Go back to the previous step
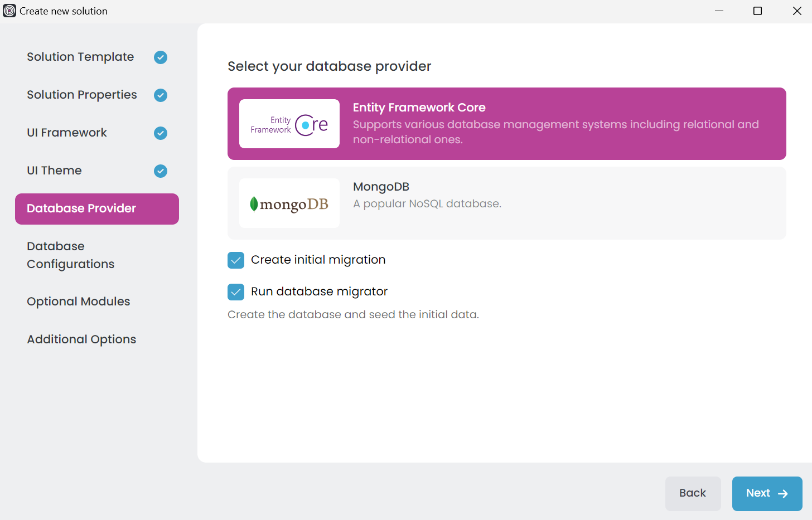The width and height of the screenshot is (812, 520). [693, 494]
